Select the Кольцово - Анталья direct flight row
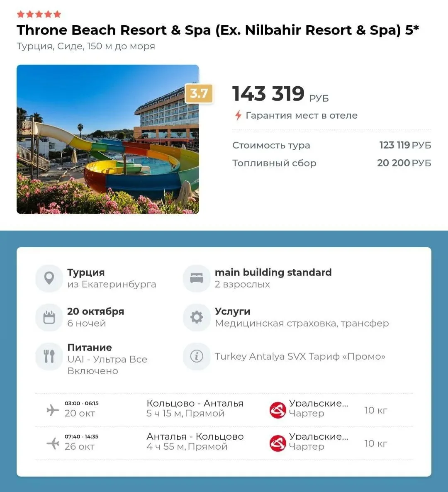 pyautogui.click(x=224, y=410)
